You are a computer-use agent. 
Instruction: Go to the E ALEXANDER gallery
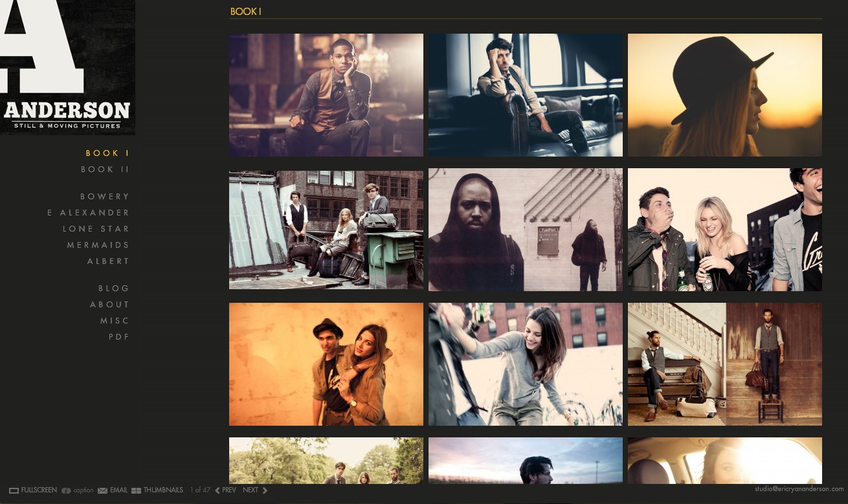click(89, 213)
